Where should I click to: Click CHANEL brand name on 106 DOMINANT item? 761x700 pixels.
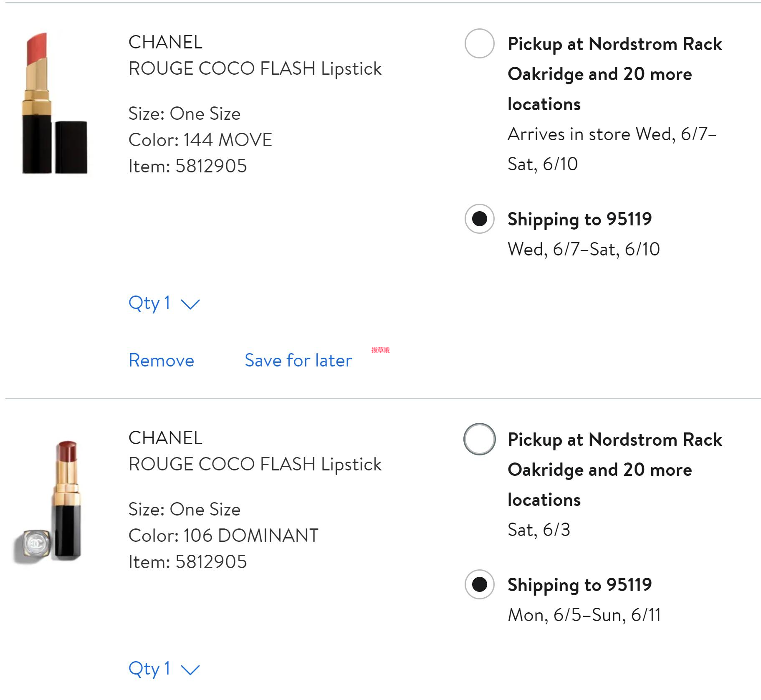(165, 438)
